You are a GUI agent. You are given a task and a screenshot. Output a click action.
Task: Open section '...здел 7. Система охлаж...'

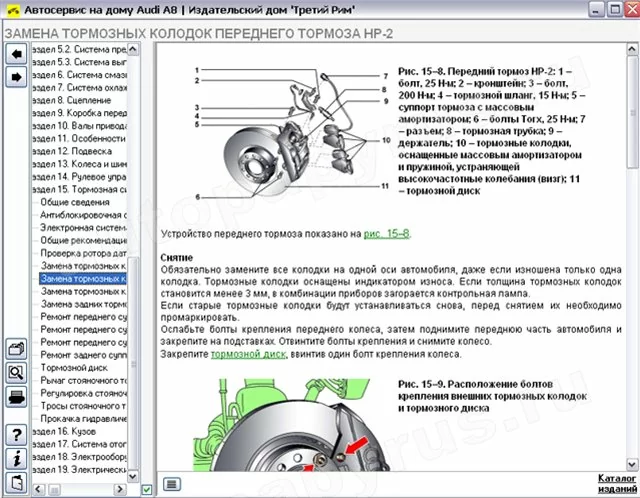coord(80,87)
